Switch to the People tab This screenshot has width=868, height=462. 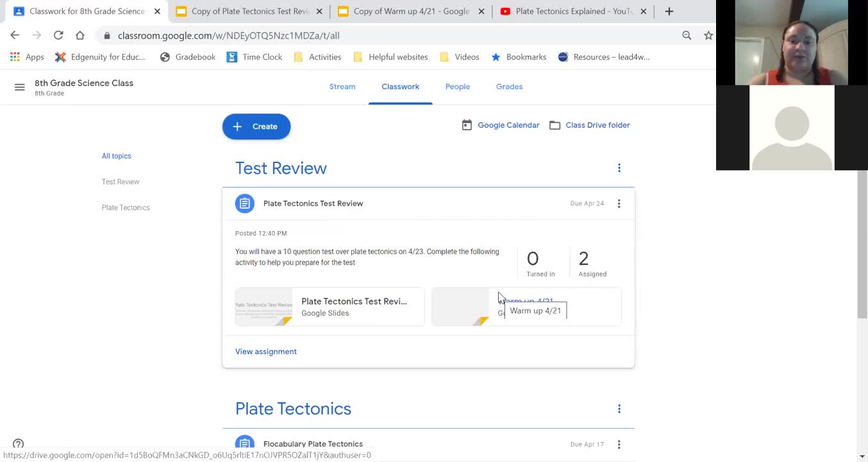[x=458, y=87]
